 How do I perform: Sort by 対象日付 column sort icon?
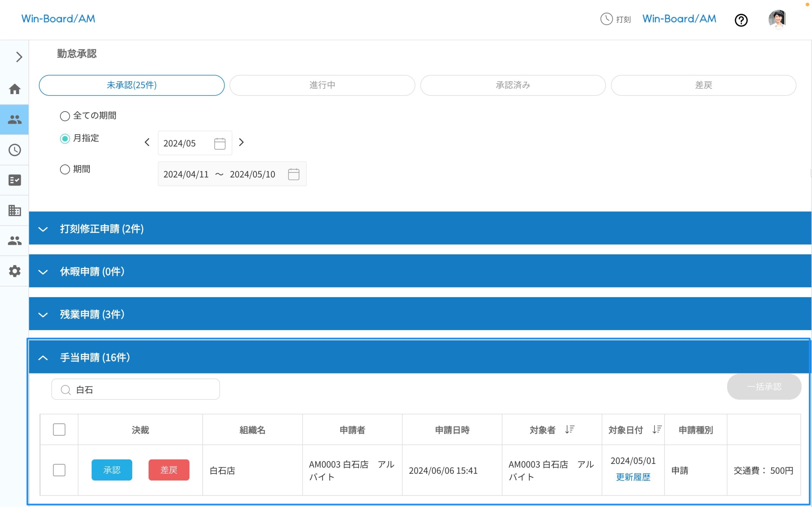657,430
